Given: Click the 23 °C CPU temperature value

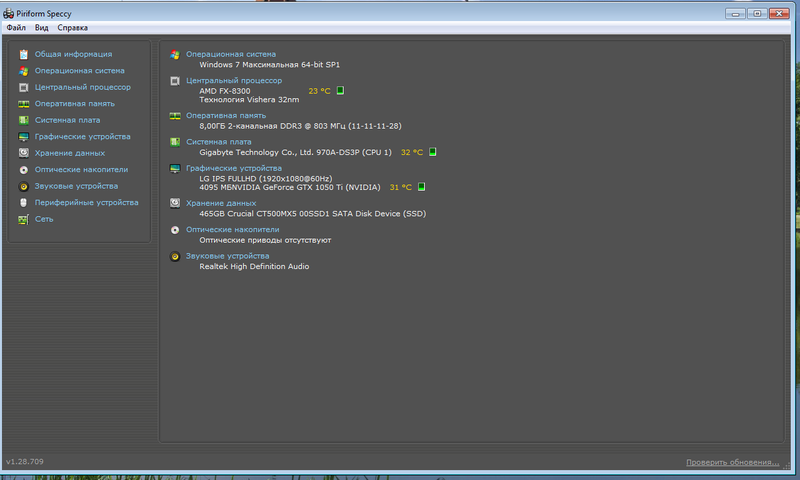Looking at the screenshot, I should point(319,91).
